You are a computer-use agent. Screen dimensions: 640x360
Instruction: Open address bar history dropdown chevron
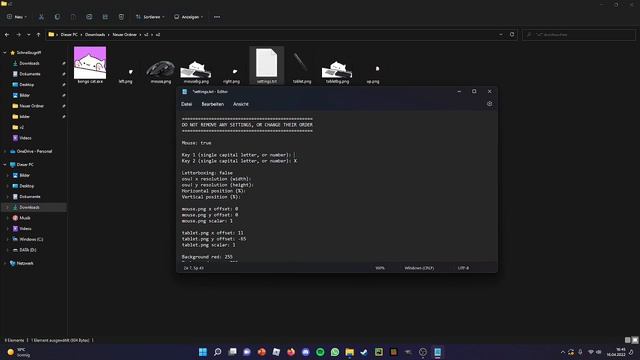coord(501,35)
